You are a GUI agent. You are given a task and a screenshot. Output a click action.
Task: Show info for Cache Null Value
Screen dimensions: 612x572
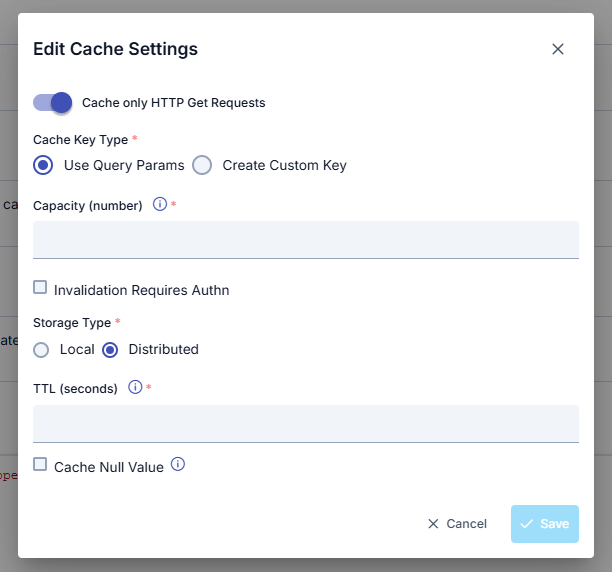pyautogui.click(x=178, y=465)
